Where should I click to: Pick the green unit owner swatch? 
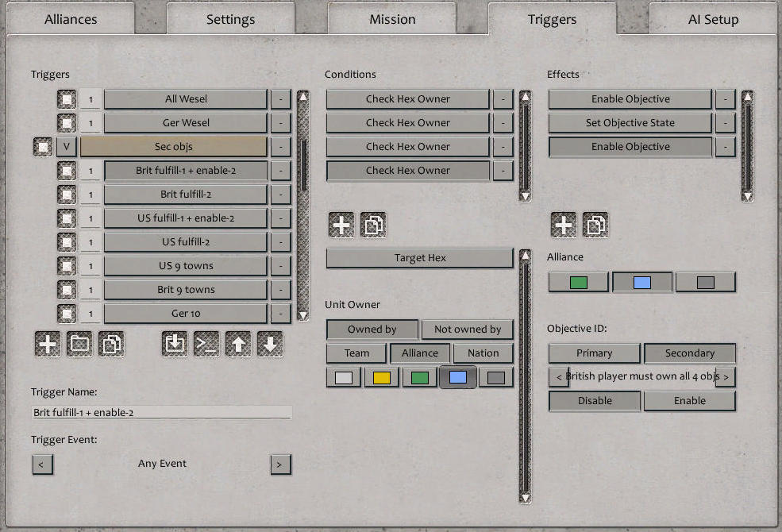pos(419,377)
